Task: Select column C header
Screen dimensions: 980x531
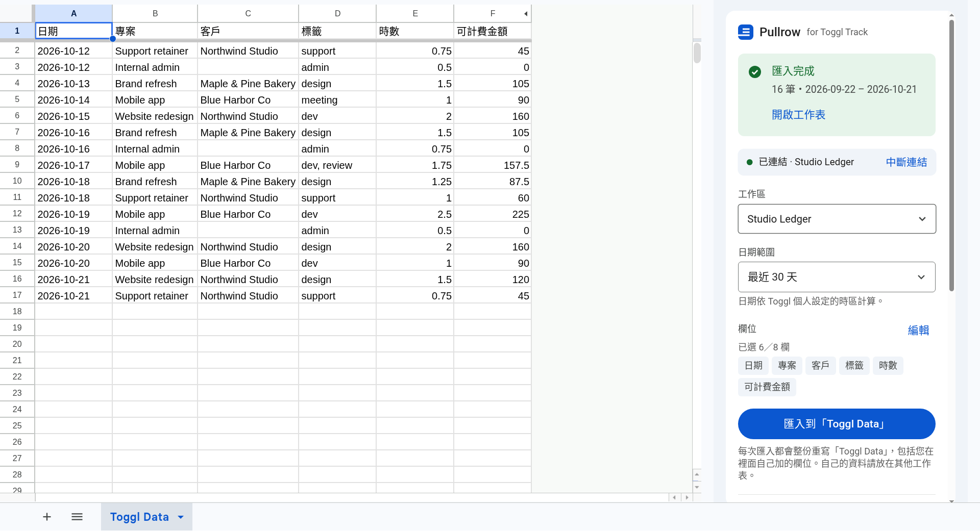Action: 248,14
